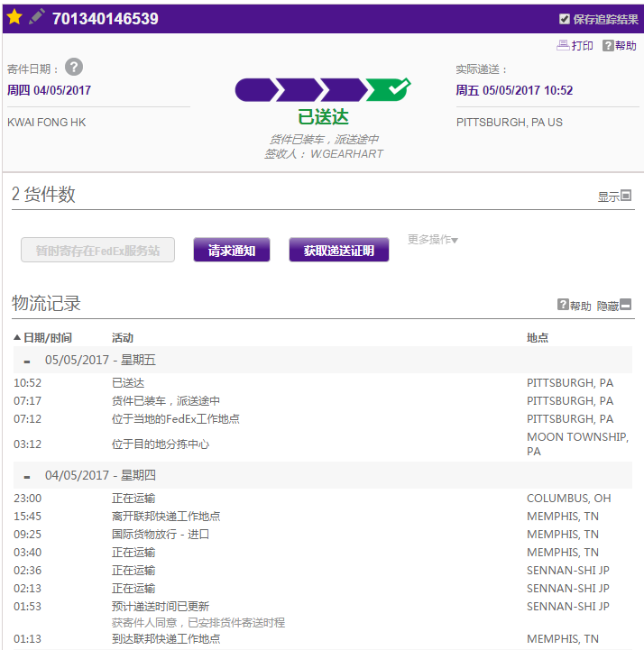Click 正在运输 row at 23:00
Viewport: 644px width, 650px height.
coord(322,499)
